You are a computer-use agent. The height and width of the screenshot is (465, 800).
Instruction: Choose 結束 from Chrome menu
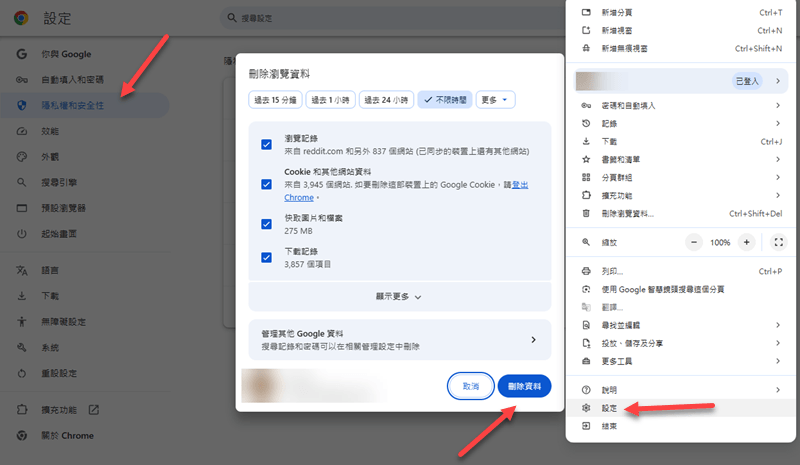click(x=681, y=426)
